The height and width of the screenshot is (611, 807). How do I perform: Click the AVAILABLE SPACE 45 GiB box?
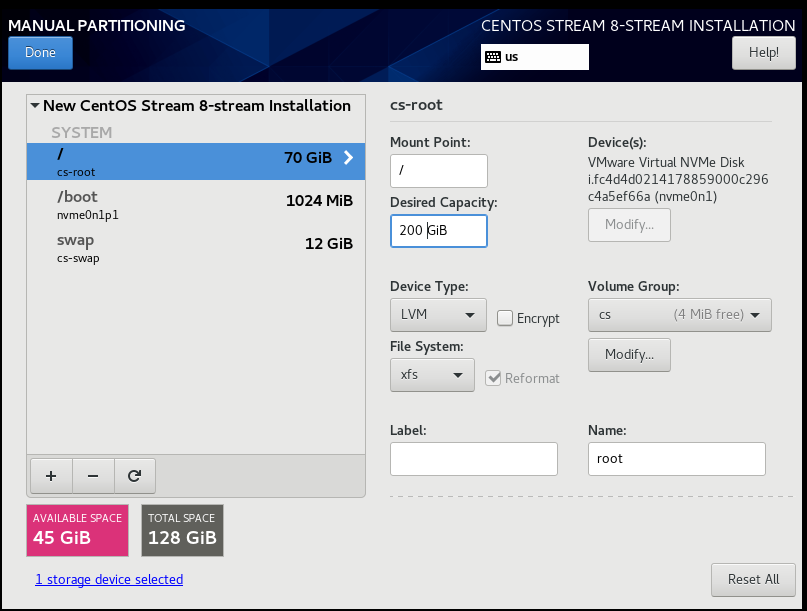pos(77,530)
